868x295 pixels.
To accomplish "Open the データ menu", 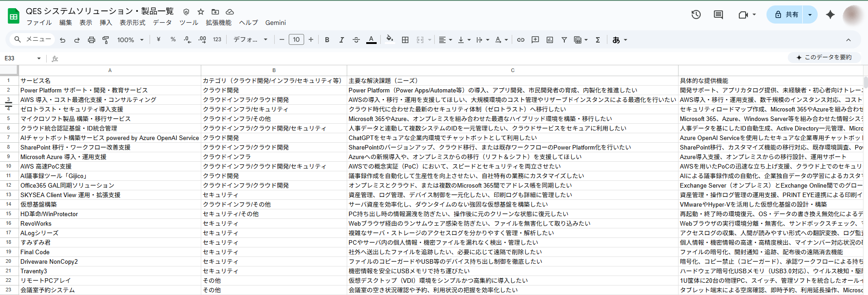I will click(162, 23).
